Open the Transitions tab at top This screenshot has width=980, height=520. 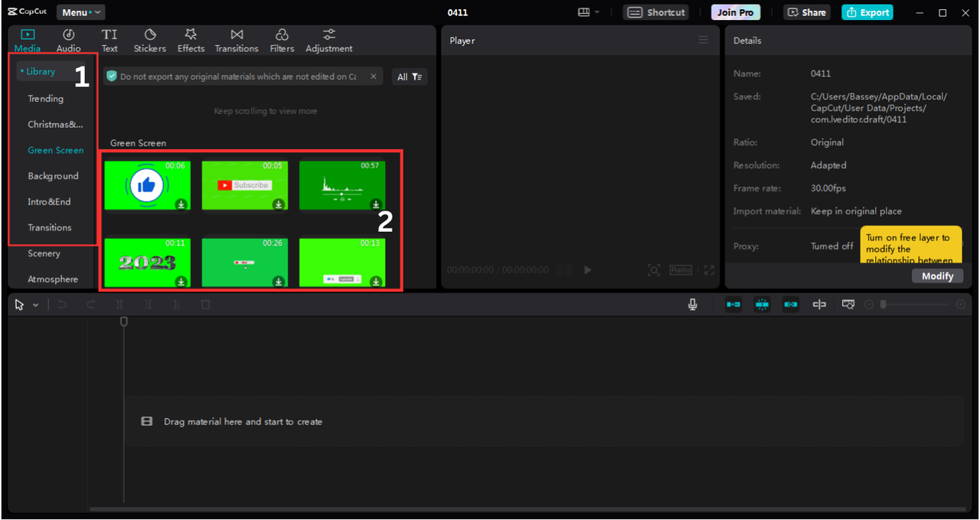pyautogui.click(x=237, y=41)
